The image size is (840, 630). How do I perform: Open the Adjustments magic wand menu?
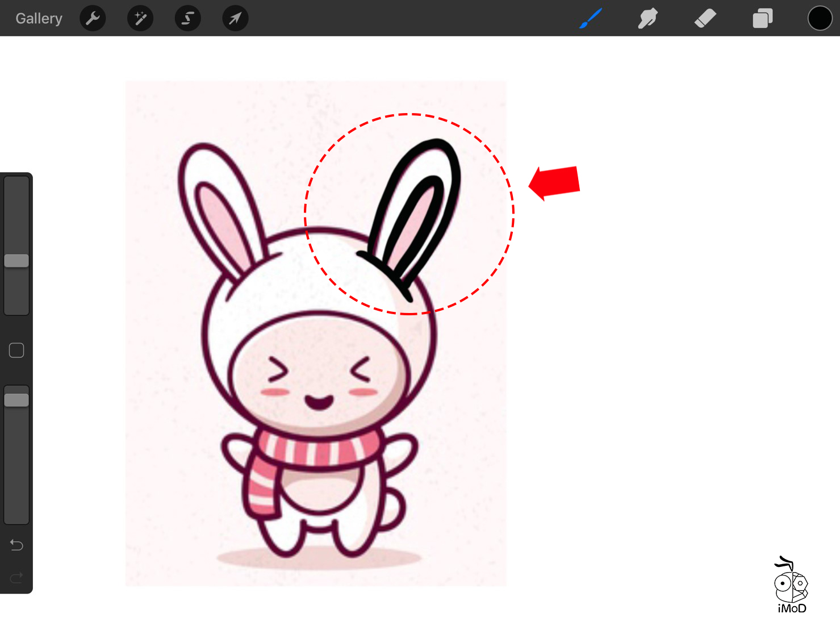tap(140, 19)
